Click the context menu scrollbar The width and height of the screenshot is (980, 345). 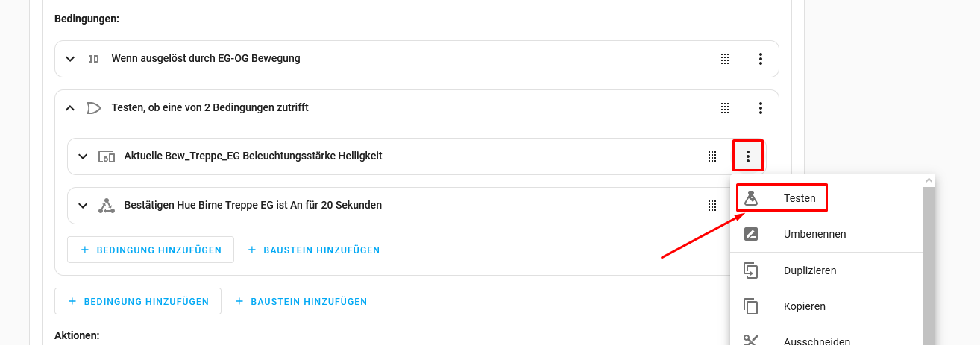[929, 261]
